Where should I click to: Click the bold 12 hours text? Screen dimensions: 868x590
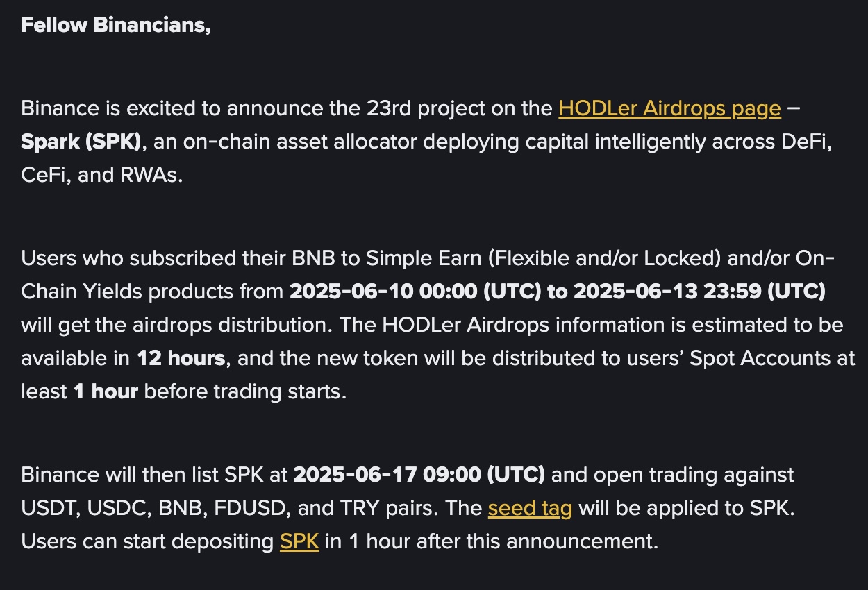181,358
